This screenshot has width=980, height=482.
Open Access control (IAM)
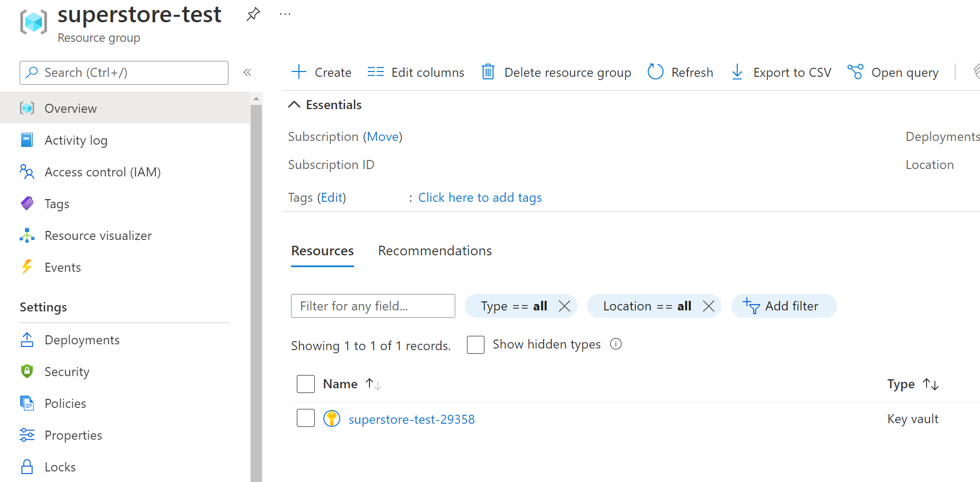(102, 172)
